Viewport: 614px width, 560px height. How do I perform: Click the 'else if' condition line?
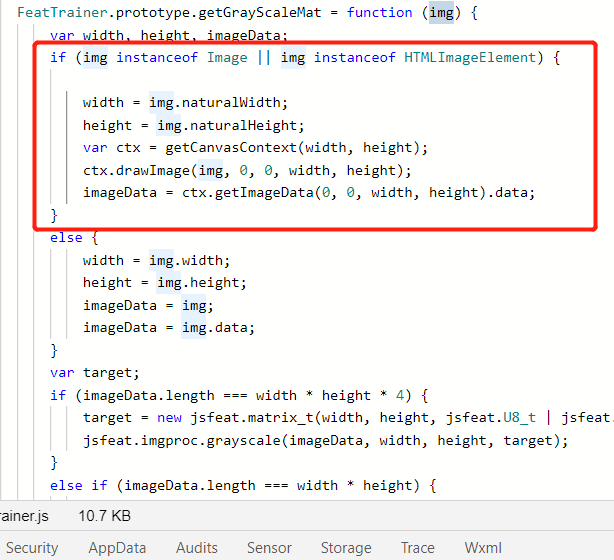click(243, 486)
